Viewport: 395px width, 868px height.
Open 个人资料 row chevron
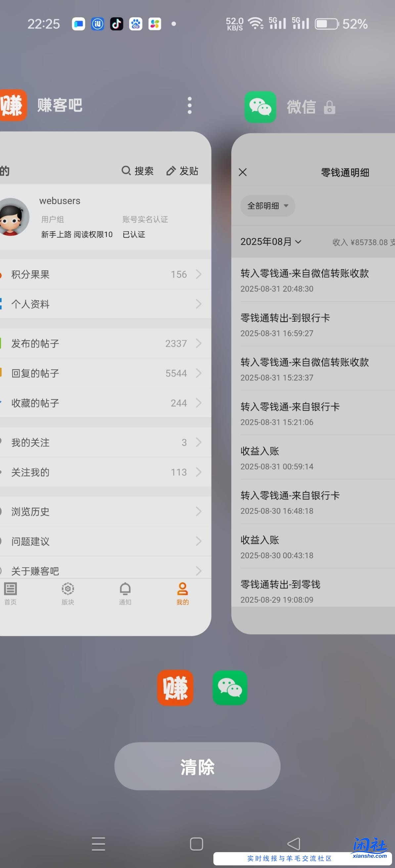tap(199, 304)
